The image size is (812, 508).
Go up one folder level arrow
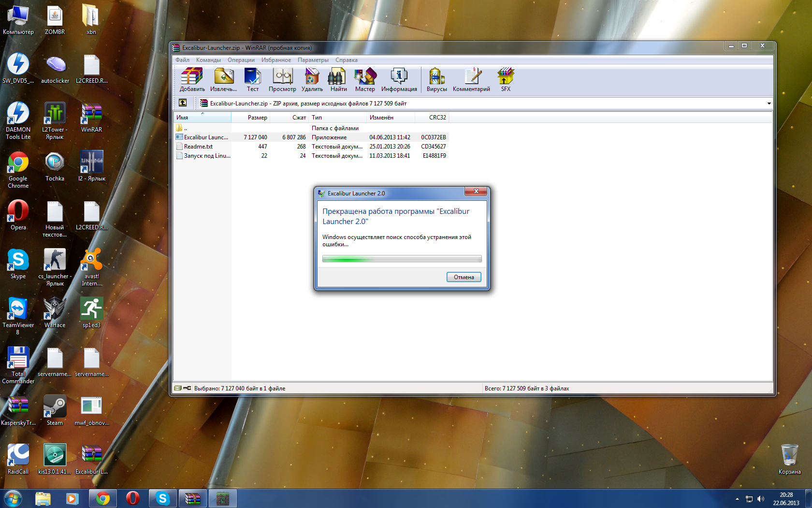point(183,103)
